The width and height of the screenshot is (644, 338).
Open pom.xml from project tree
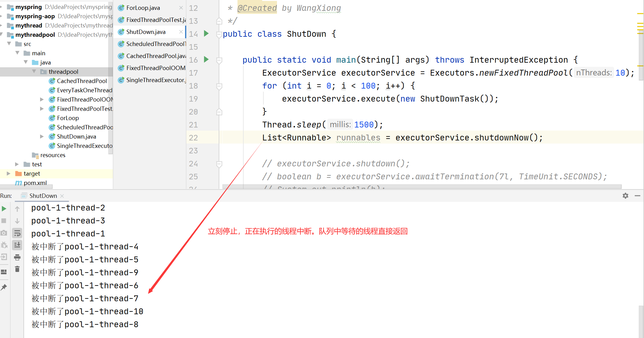[x=35, y=183]
